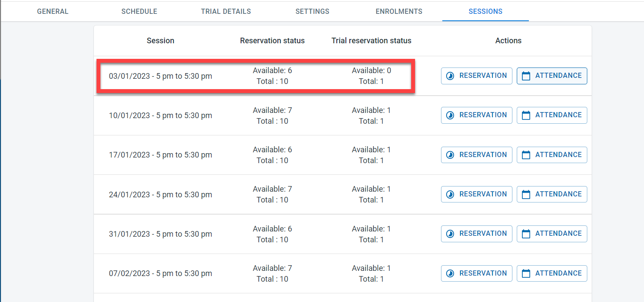The width and height of the screenshot is (644, 302).
Task: Click the clock icon in the 24/01/2023 Reservation button
Action: (x=450, y=194)
